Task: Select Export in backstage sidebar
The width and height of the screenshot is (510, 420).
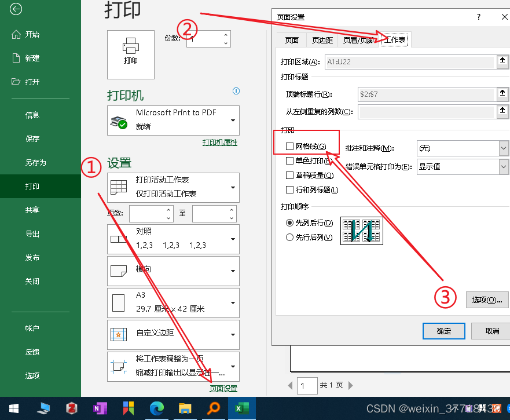Action: (41, 234)
